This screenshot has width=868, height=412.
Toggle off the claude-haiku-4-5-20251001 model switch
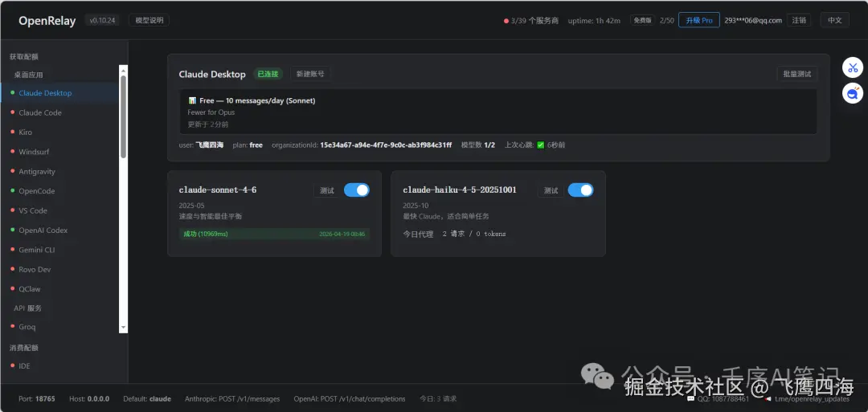click(x=580, y=190)
